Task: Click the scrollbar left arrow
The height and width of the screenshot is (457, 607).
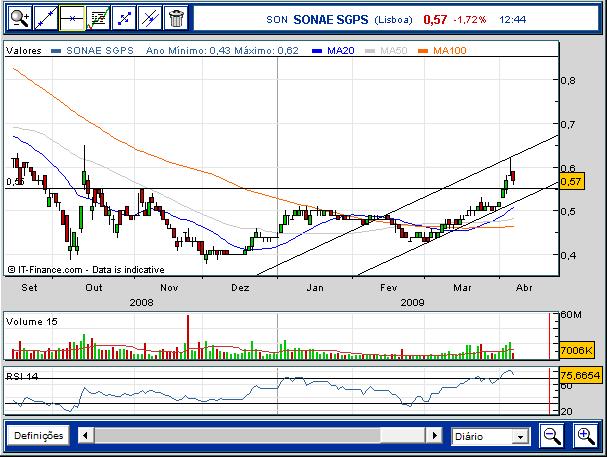Action: (x=86, y=436)
